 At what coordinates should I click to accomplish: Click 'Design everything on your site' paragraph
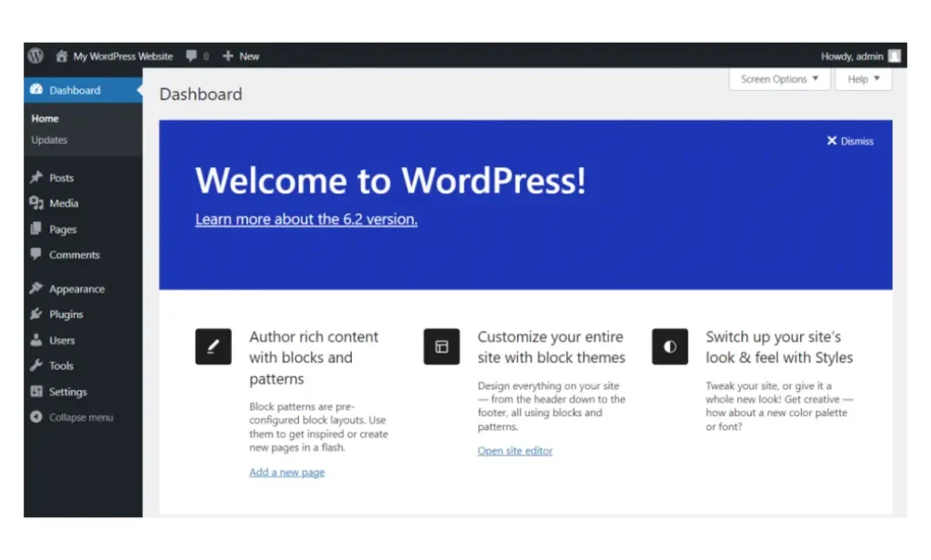[x=552, y=406]
